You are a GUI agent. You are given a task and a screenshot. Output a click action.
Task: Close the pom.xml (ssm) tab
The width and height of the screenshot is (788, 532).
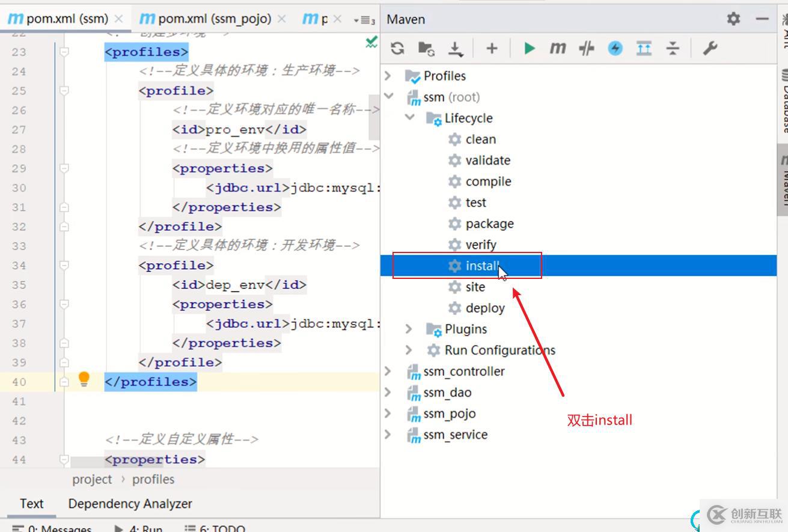(118, 19)
